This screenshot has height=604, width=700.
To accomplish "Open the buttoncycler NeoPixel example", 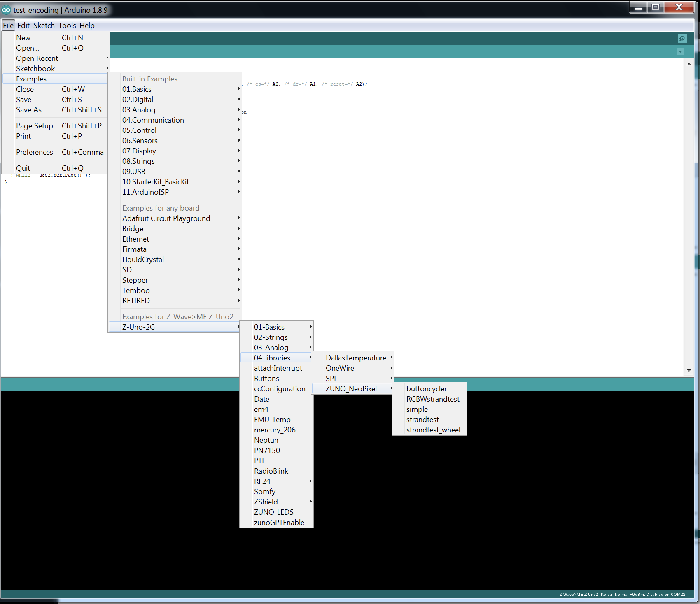I will coord(429,388).
